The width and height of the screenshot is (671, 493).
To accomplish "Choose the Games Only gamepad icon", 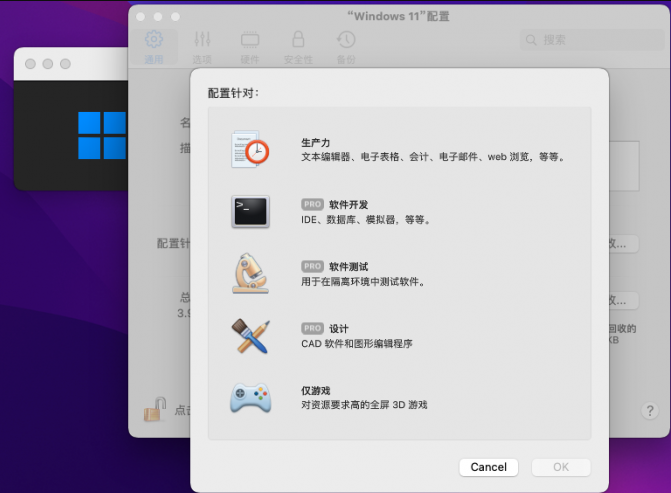I will click(x=250, y=398).
